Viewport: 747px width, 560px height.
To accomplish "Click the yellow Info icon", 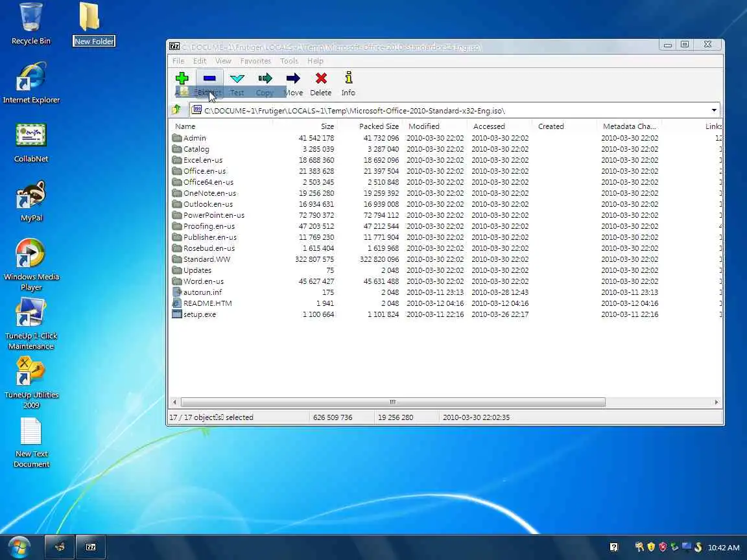I will click(x=349, y=78).
